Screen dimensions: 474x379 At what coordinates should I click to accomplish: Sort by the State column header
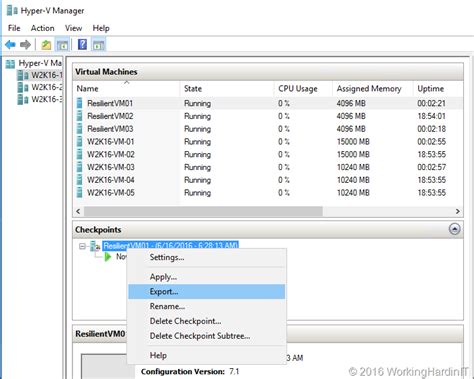point(227,89)
